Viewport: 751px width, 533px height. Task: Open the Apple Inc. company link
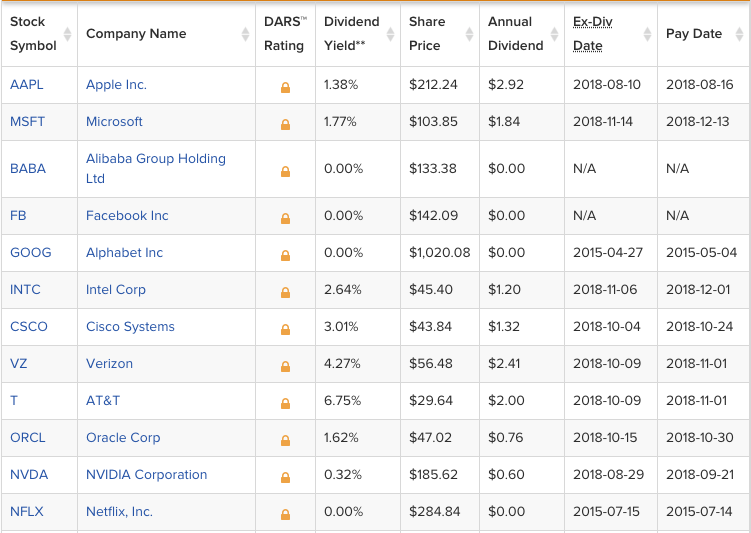(x=116, y=85)
